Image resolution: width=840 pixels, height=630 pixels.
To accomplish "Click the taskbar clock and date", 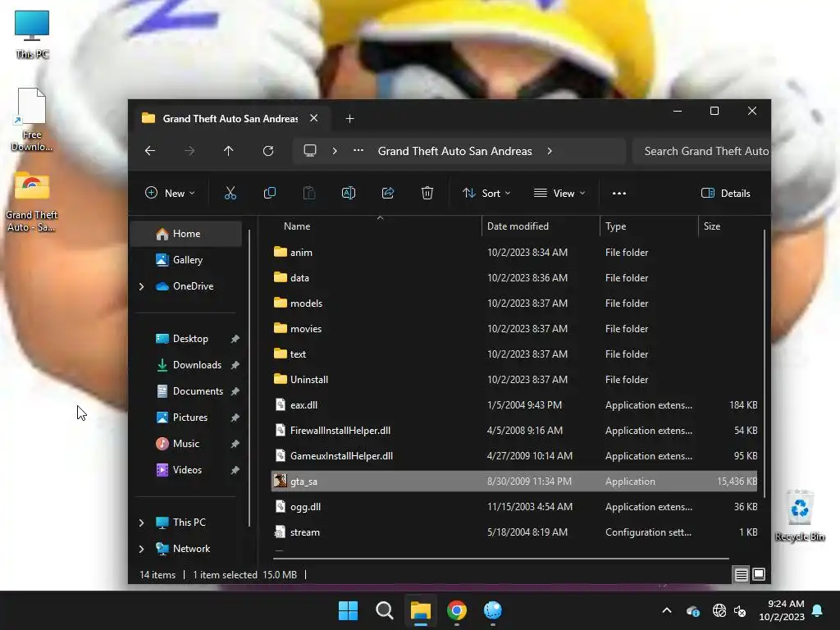I will point(782,610).
